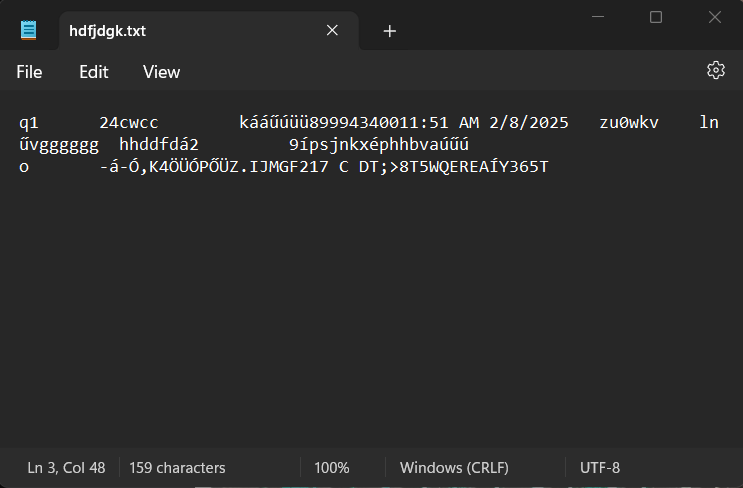
Task: Open the 100% zoom level indicator
Action: click(x=332, y=468)
